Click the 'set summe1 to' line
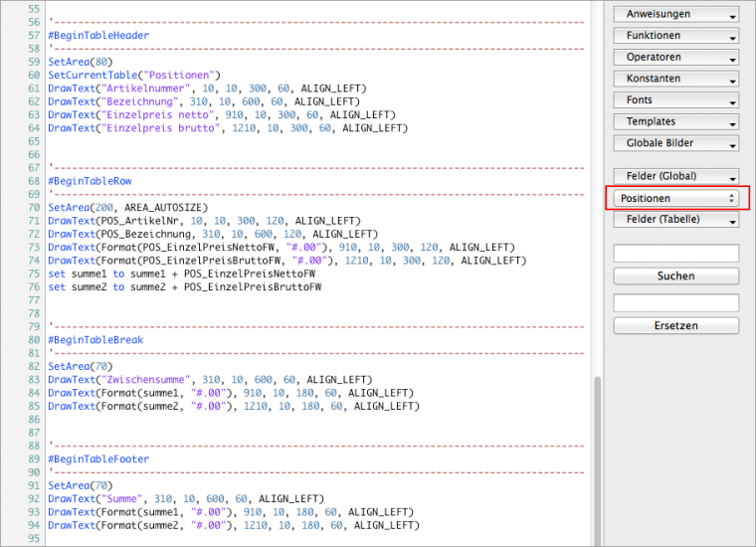 182,273
